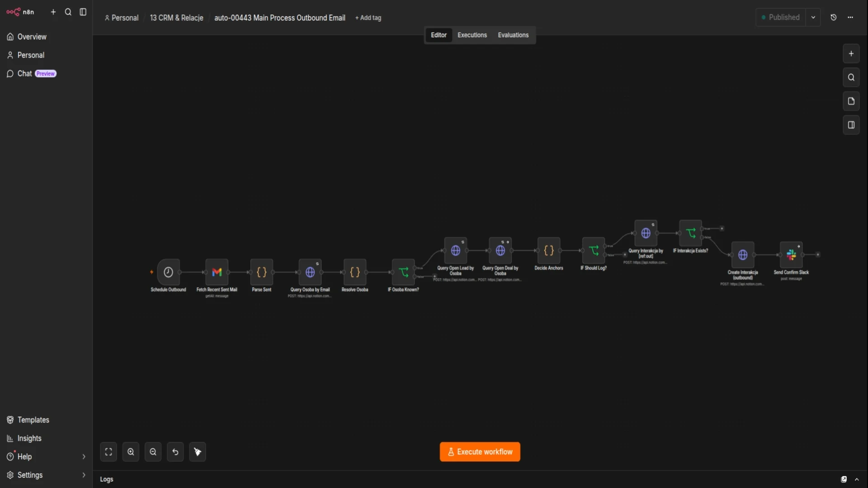Select Query Open Deal by Osoba node
This screenshot has height=488, width=868.
pos(500,250)
